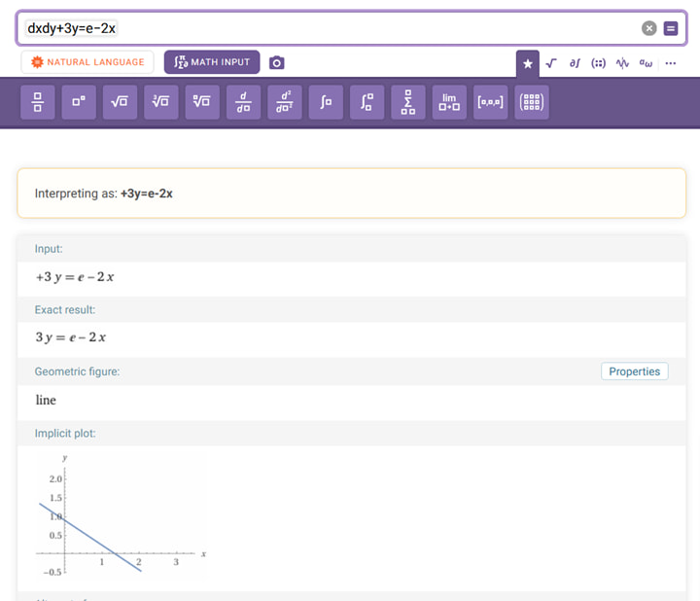Select the star favorites keyboard tab

click(528, 63)
